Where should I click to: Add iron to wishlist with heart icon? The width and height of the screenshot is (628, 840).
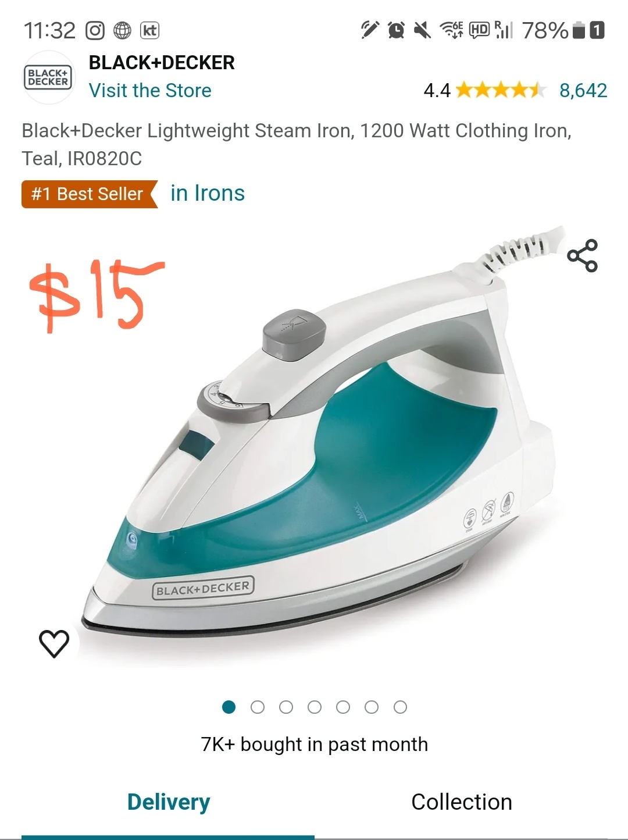coord(54,644)
